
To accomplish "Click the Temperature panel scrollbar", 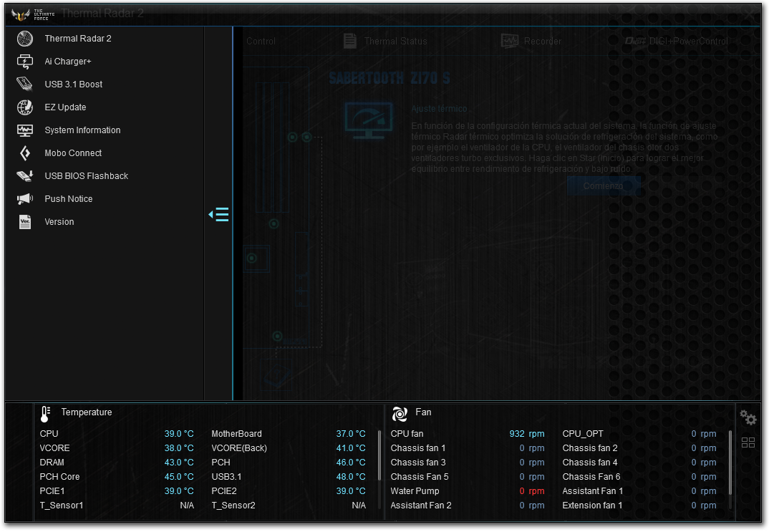I will [379, 455].
